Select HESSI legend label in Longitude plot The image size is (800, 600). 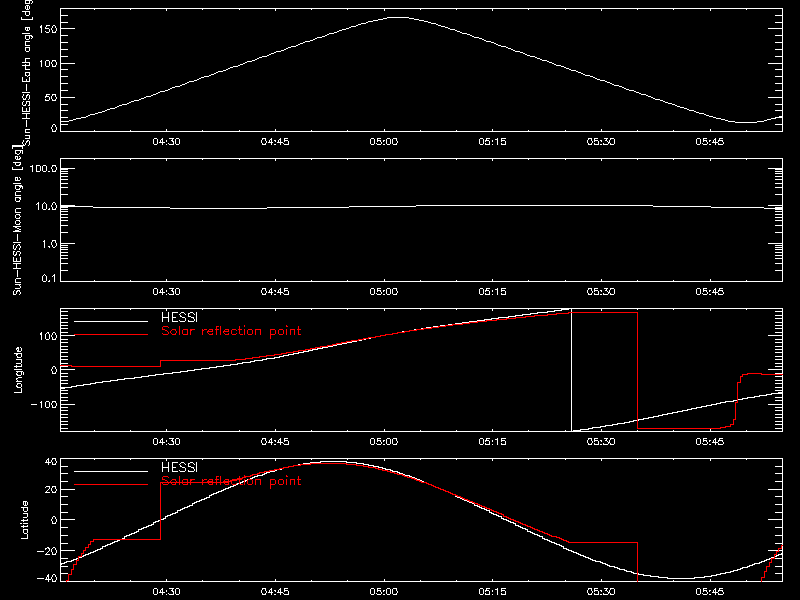click(179, 317)
